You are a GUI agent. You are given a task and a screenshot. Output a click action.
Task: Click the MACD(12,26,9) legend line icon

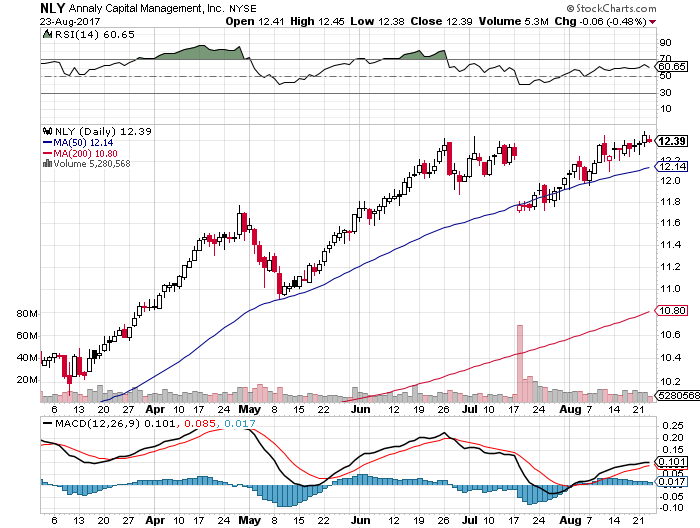(x=44, y=423)
